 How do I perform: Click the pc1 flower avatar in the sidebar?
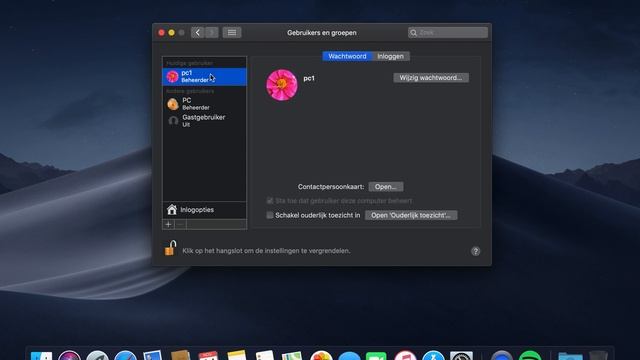[x=173, y=77]
